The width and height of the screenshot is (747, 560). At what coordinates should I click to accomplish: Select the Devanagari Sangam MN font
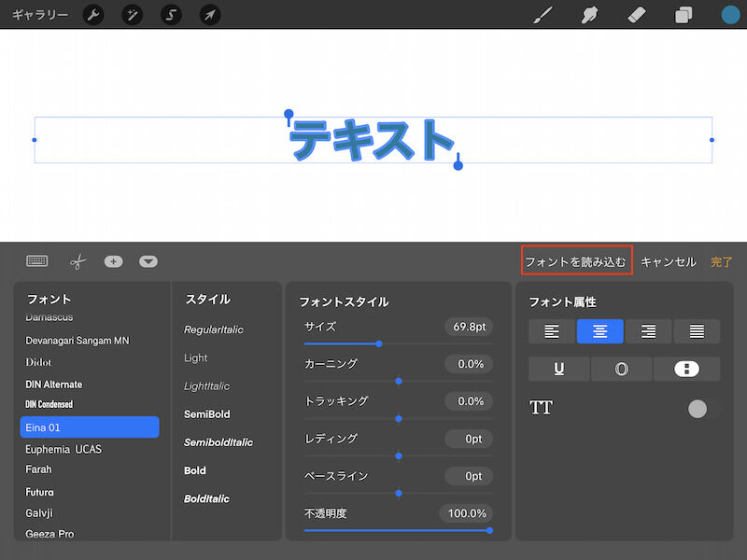tap(78, 341)
